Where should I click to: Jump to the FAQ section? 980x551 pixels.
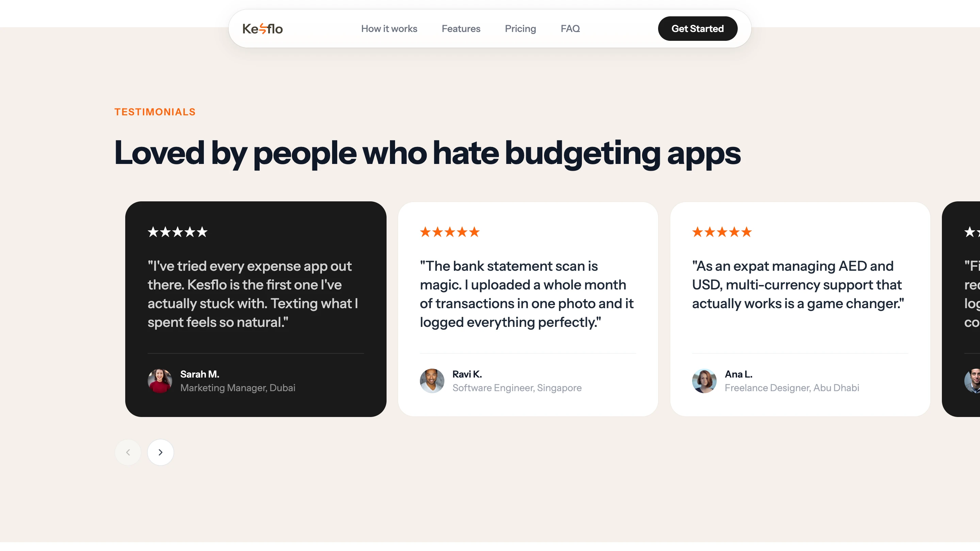tap(570, 29)
